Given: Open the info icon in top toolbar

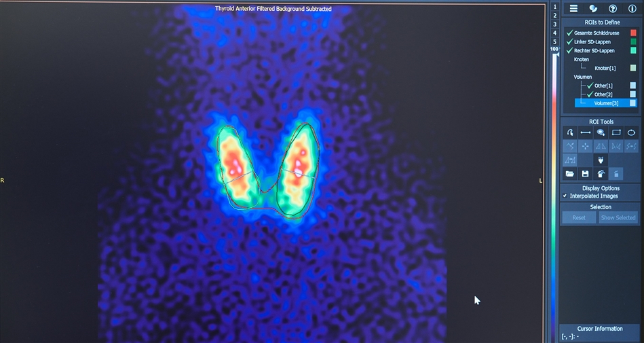Looking at the screenshot, I should (632, 9).
